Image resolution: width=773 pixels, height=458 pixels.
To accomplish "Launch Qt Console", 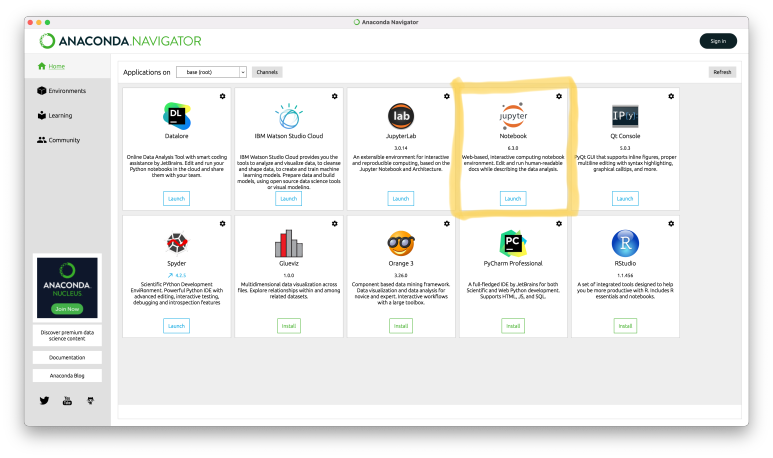I will pyautogui.click(x=625, y=199).
